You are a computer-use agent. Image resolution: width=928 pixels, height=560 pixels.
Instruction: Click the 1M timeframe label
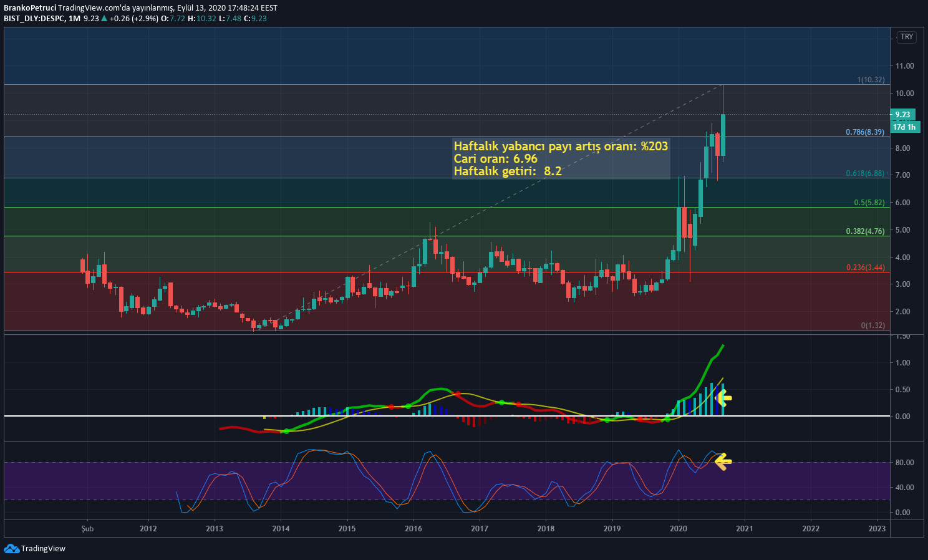pyautogui.click(x=75, y=19)
